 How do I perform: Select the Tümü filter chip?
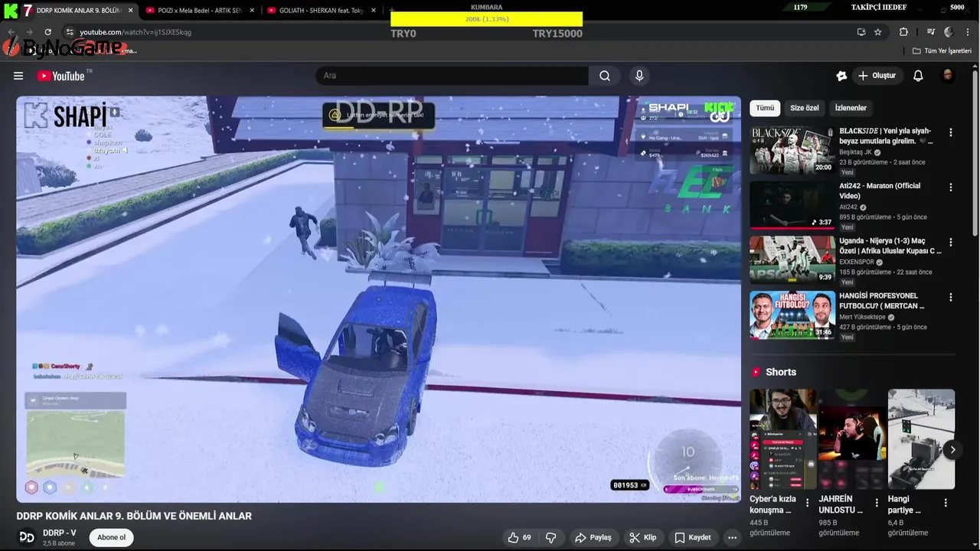(x=765, y=108)
